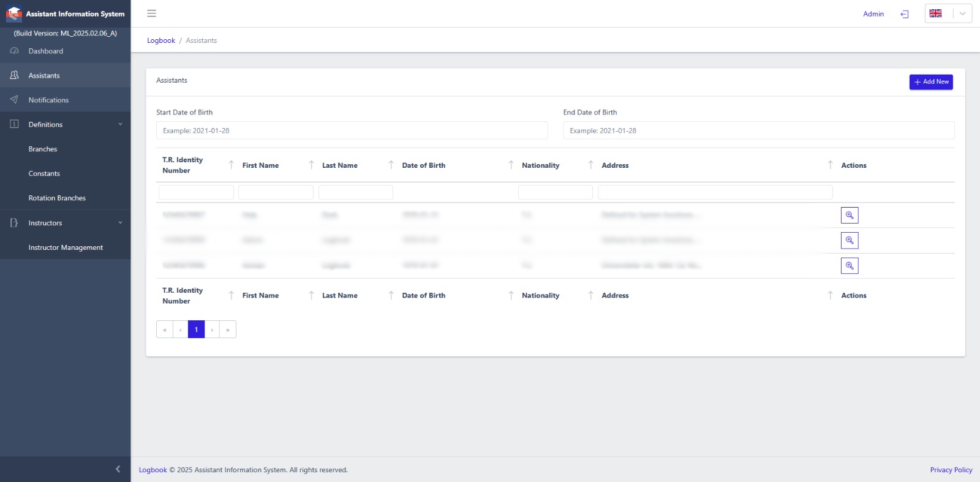Click the Admin user link
Image resolution: width=980 pixels, height=482 pixels.
(x=873, y=14)
